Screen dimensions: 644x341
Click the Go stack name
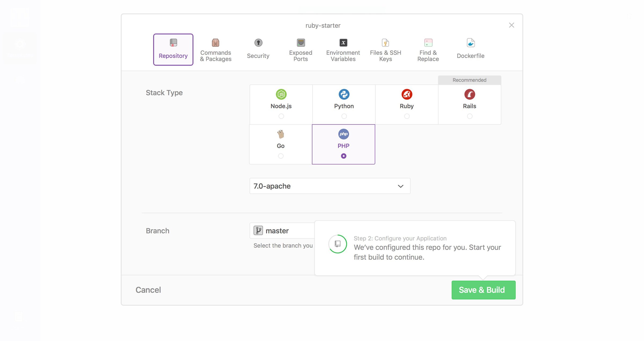[281, 146]
